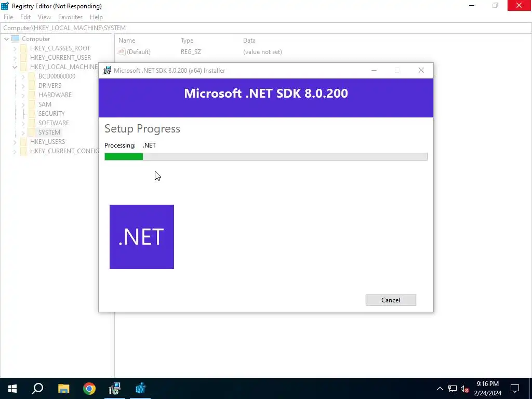Select the HKEY_USERS hive
532x399 pixels.
point(47,141)
